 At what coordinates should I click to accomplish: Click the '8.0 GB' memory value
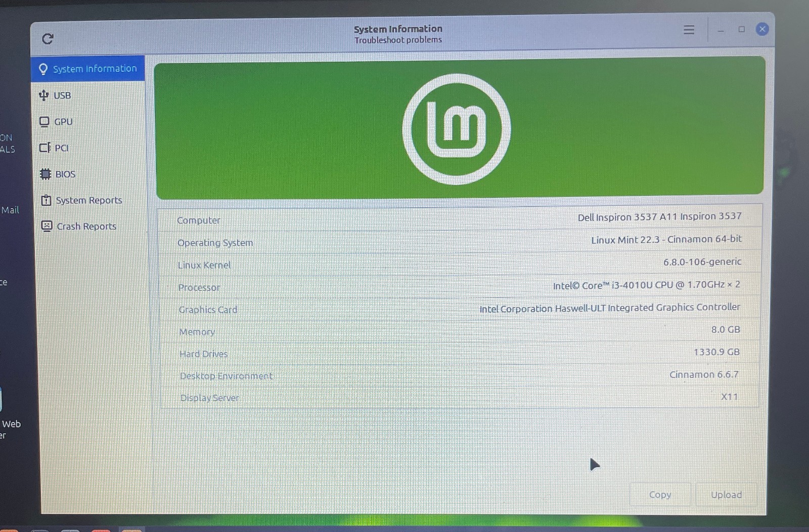click(726, 329)
